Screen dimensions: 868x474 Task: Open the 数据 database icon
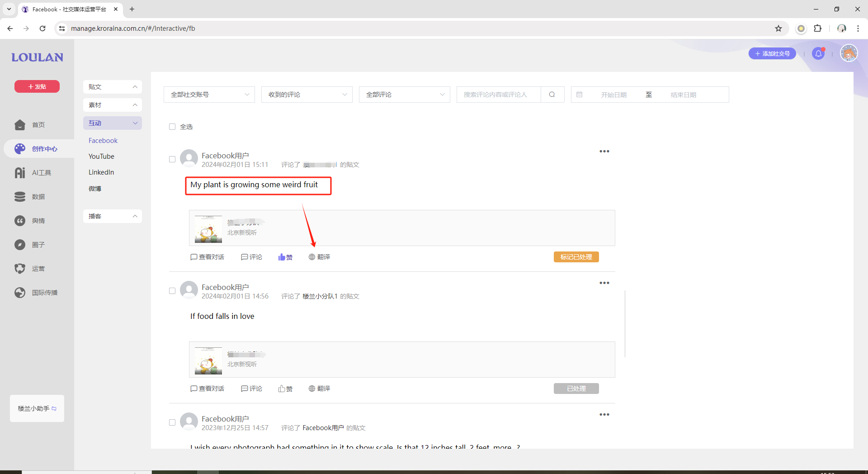click(x=20, y=197)
